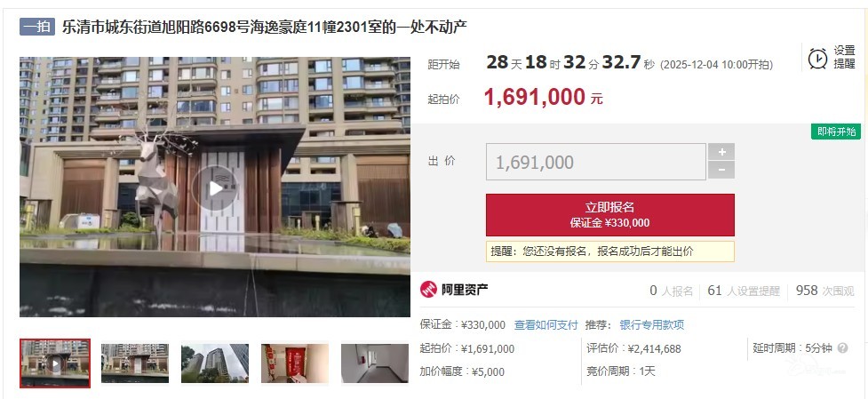
Task: Click the 即将开始 status tag
Action: [x=836, y=132]
